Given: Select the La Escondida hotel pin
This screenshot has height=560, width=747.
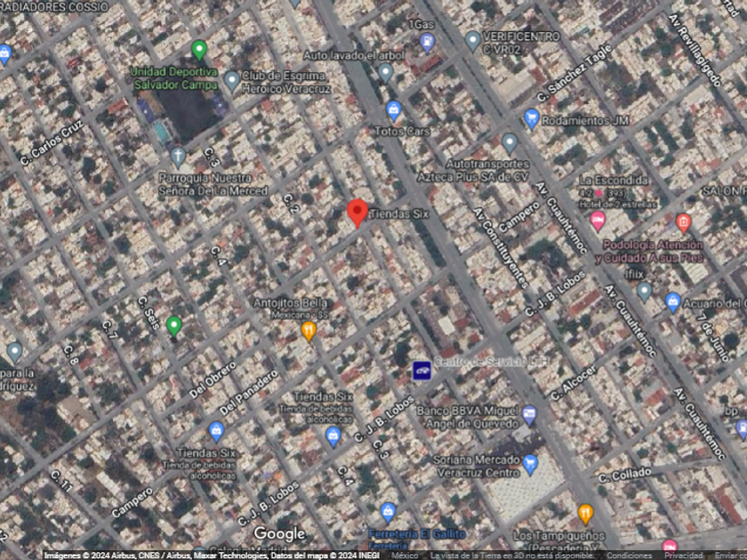Looking at the screenshot, I should tap(598, 222).
